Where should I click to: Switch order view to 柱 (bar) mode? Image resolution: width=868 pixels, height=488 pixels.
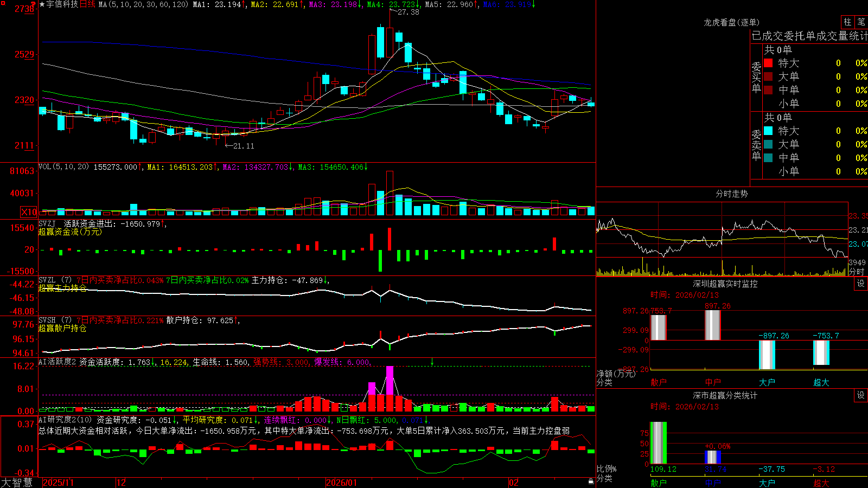[x=847, y=22]
